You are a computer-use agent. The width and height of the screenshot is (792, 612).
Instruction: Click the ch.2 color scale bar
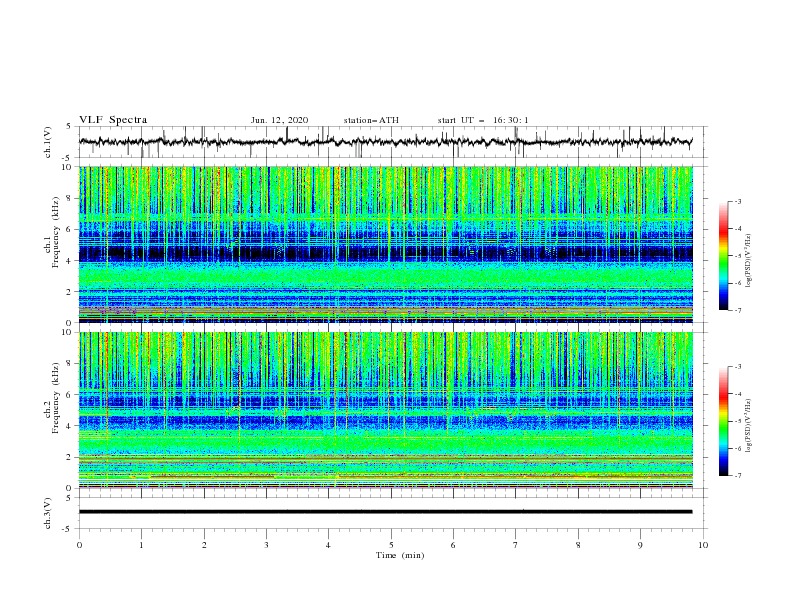click(723, 421)
